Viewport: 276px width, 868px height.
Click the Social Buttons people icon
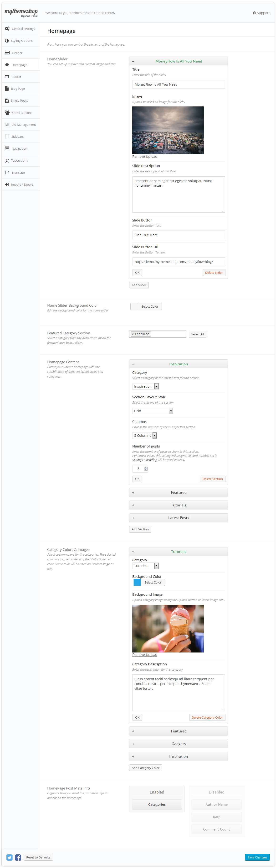[7, 113]
